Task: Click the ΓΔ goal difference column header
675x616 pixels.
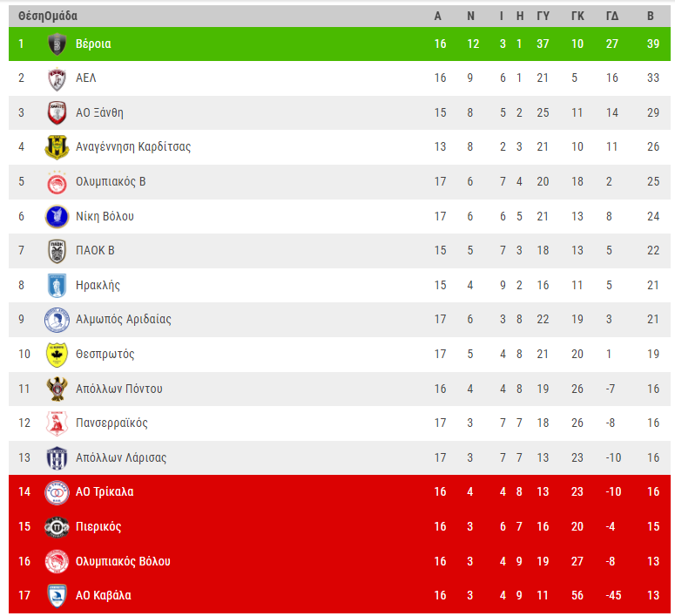Action: point(612,16)
